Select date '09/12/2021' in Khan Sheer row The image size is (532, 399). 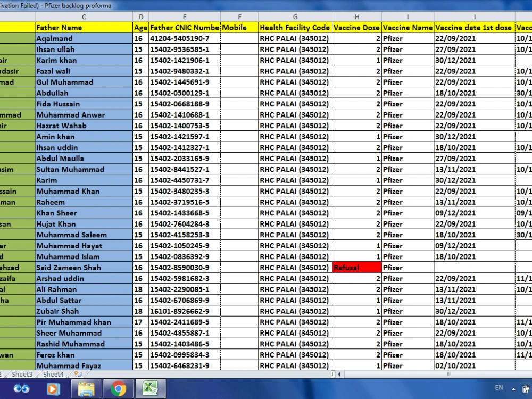[x=475, y=213]
